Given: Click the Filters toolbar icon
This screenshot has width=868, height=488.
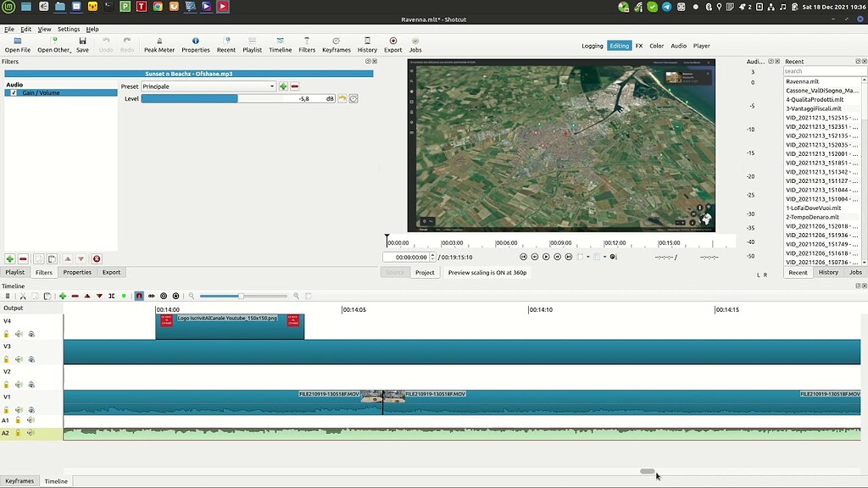Looking at the screenshot, I should click(x=307, y=45).
